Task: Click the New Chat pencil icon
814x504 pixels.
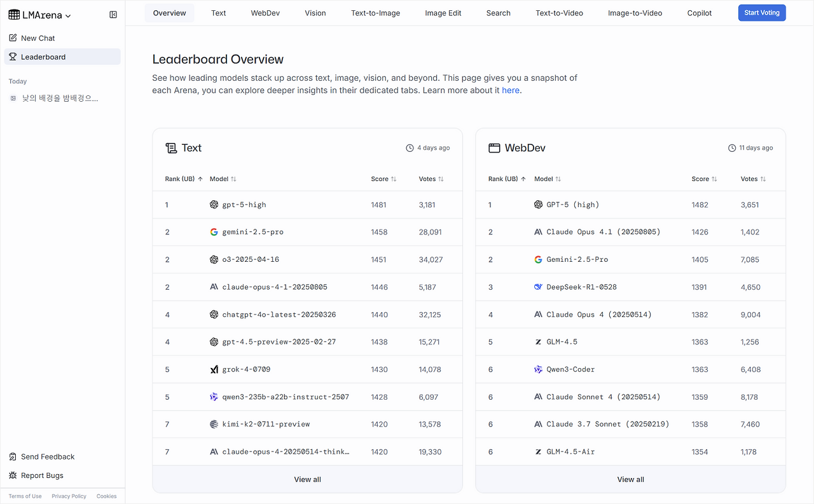Action: coord(13,38)
